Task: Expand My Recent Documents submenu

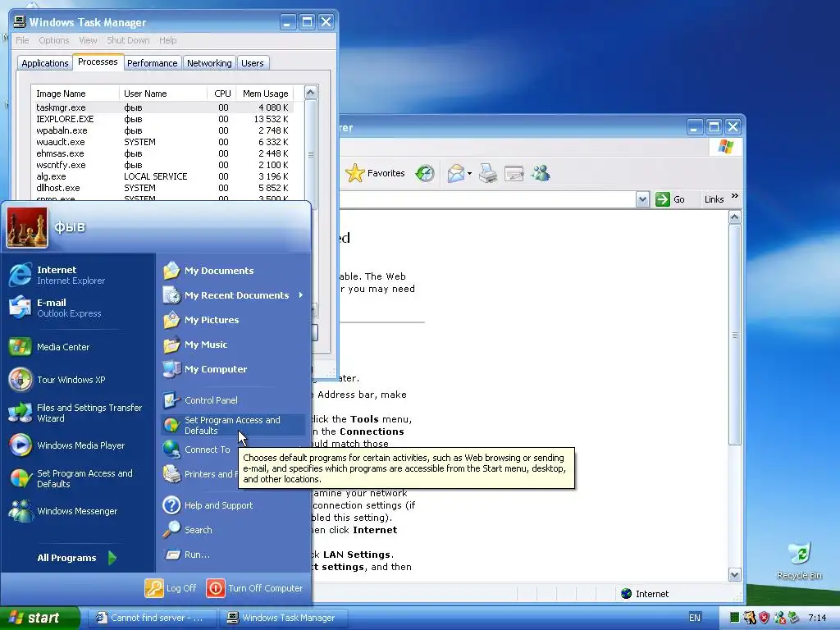Action: click(234, 295)
